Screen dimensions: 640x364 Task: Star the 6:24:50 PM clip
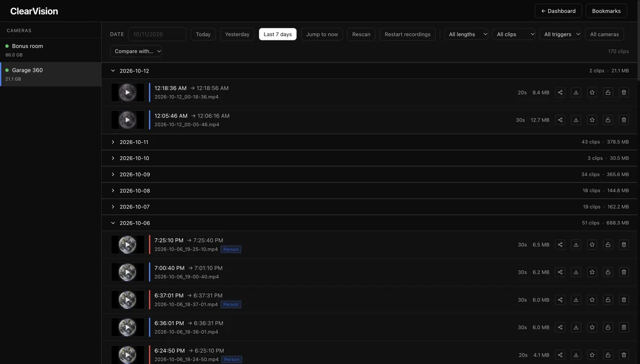(x=592, y=355)
